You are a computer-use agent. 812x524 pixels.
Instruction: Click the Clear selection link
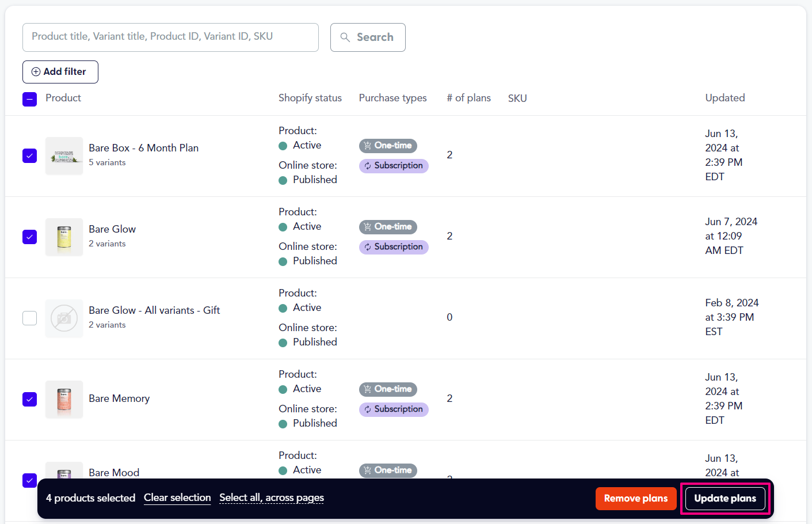(177, 498)
